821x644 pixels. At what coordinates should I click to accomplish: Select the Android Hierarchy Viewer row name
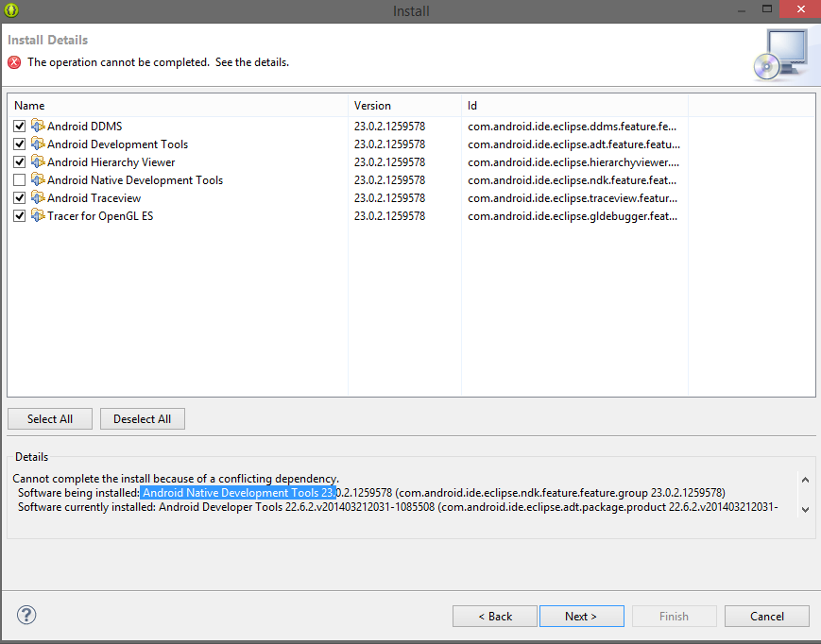111,162
